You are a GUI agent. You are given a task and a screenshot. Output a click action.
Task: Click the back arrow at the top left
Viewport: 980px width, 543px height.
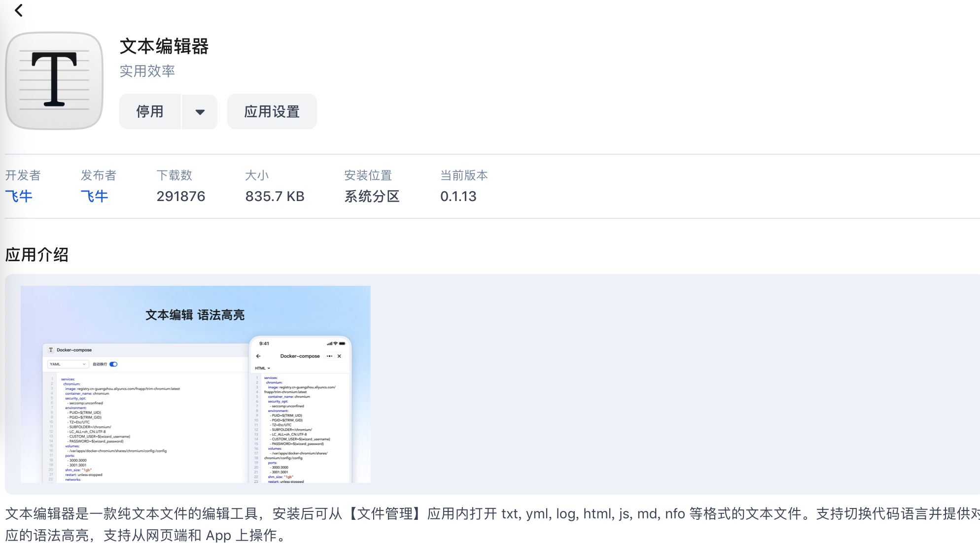(x=19, y=10)
